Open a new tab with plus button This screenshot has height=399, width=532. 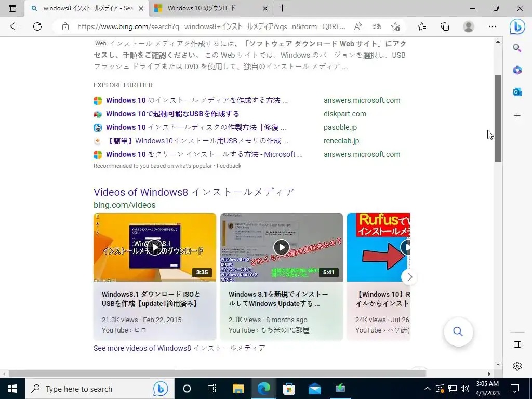(282, 8)
